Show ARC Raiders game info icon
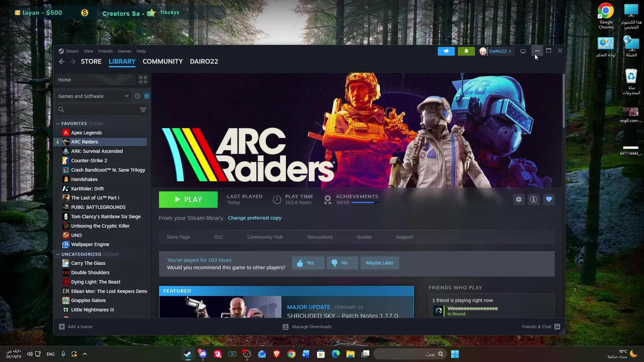644x362 pixels. (x=533, y=200)
